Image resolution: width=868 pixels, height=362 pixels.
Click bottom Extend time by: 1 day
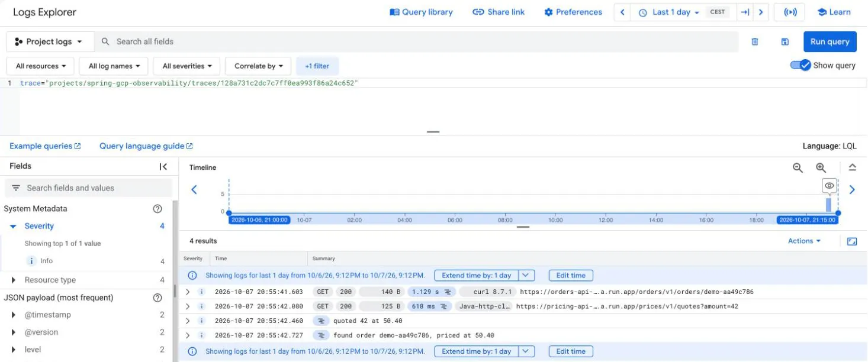point(477,351)
